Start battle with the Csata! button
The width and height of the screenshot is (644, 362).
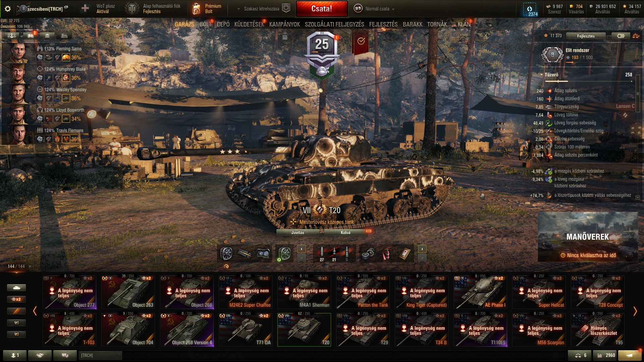pyautogui.click(x=322, y=9)
